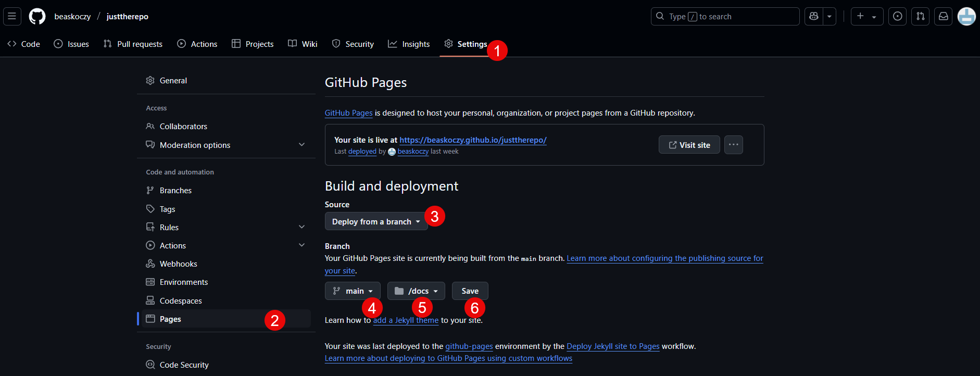Screen dimensions: 980x376
Task: Click the Environments server icon
Action: click(x=150, y=282)
